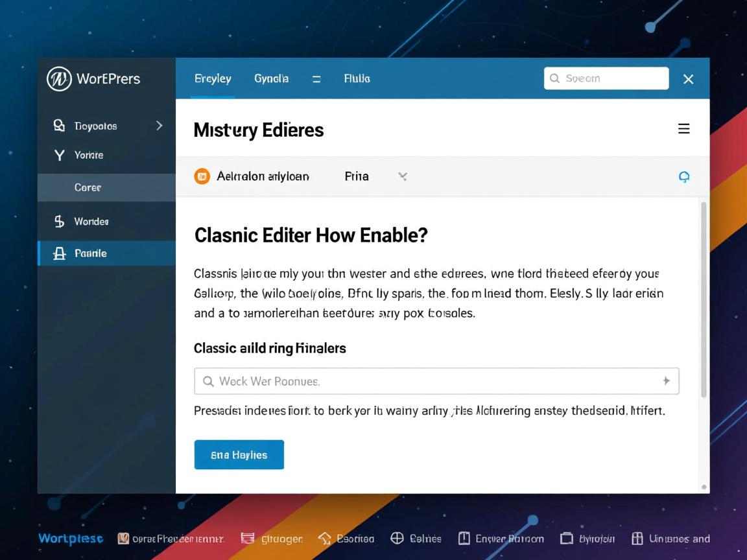
Task: Open the top bar equals-sign menu
Action: coord(316,79)
